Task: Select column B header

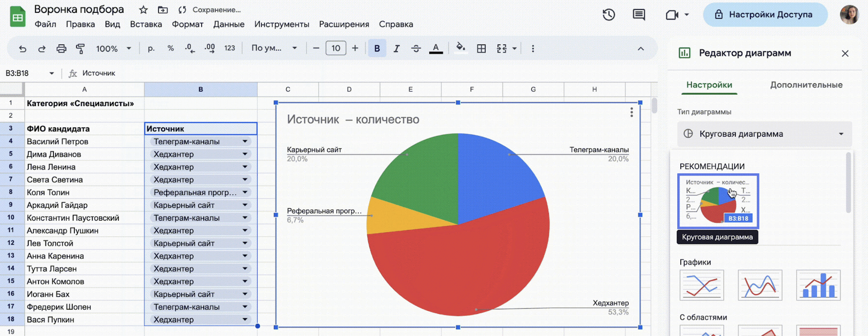Action: coord(200,89)
